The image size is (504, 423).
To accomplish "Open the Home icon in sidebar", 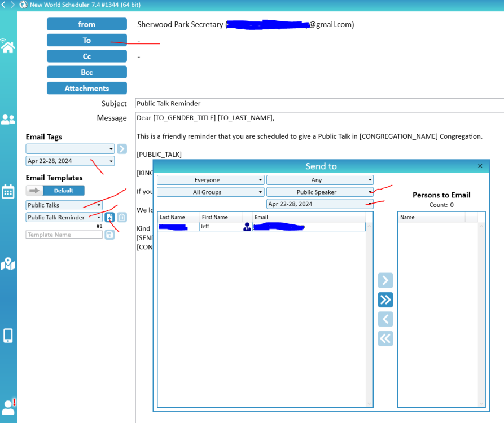I will pyautogui.click(x=8, y=46).
